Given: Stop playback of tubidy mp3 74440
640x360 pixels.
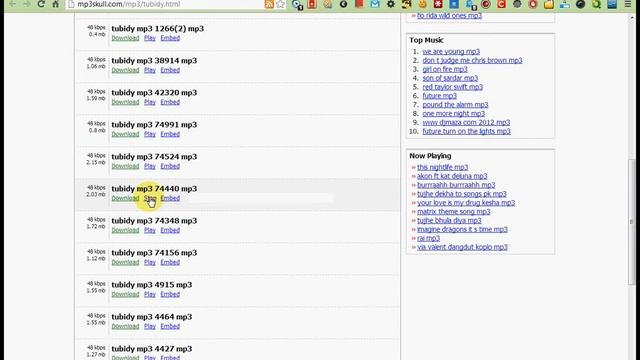Looking at the screenshot, I should tap(150, 198).
